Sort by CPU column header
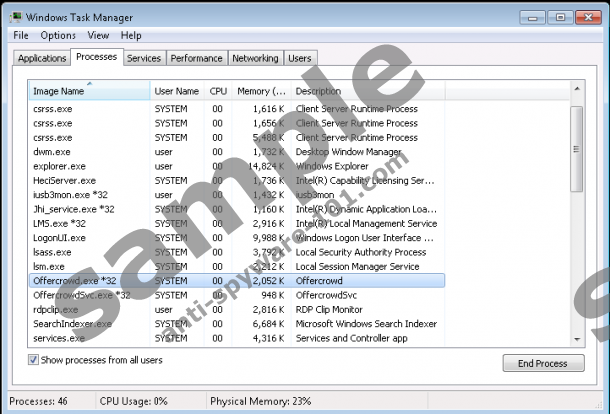 (x=218, y=91)
